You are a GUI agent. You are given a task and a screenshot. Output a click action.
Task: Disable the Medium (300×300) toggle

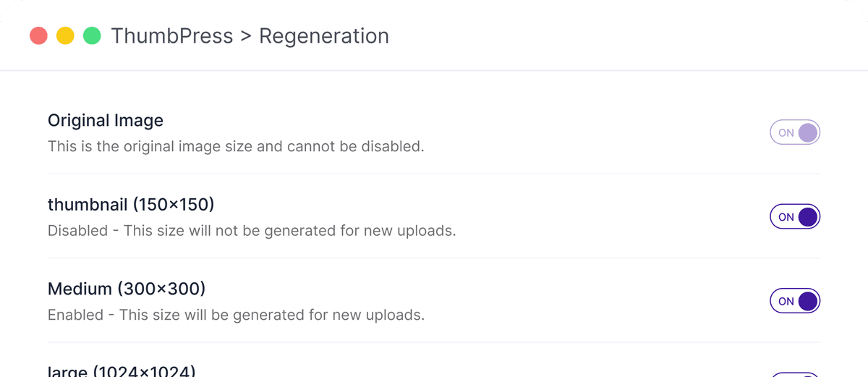click(x=795, y=301)
